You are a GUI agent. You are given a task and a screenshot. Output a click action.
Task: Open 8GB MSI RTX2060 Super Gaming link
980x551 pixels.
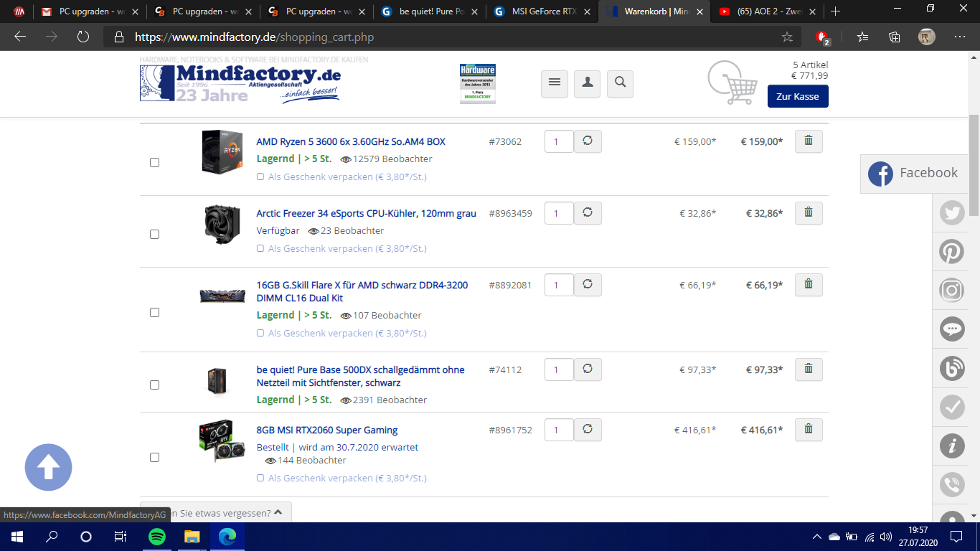[x=327, y=430]
